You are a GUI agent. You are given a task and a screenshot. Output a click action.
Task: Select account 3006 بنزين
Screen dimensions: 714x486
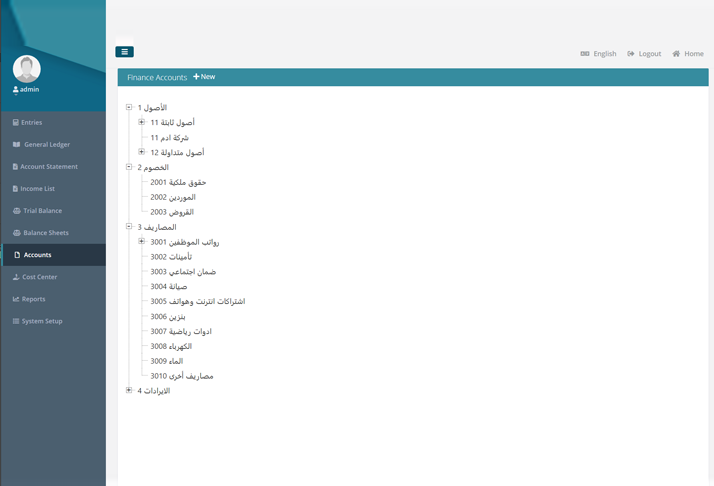coord(168,317)
